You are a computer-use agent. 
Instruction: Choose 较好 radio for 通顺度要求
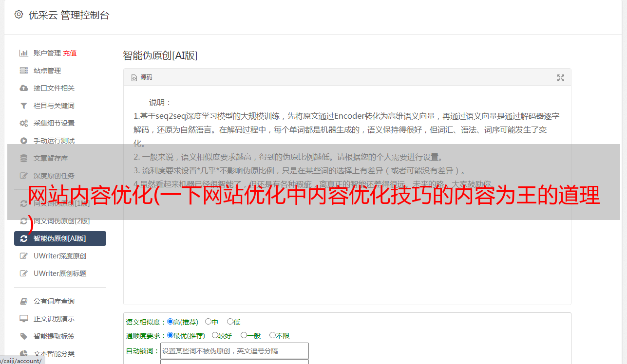pos(215,335)
